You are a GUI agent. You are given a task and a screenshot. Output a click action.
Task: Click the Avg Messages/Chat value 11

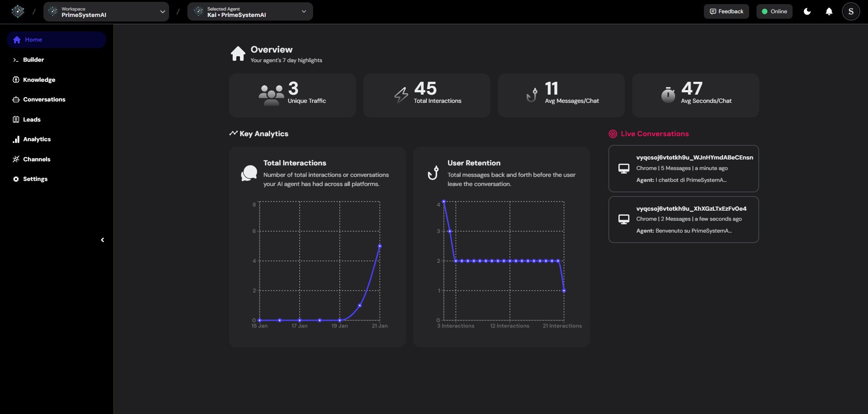(552, 88)
